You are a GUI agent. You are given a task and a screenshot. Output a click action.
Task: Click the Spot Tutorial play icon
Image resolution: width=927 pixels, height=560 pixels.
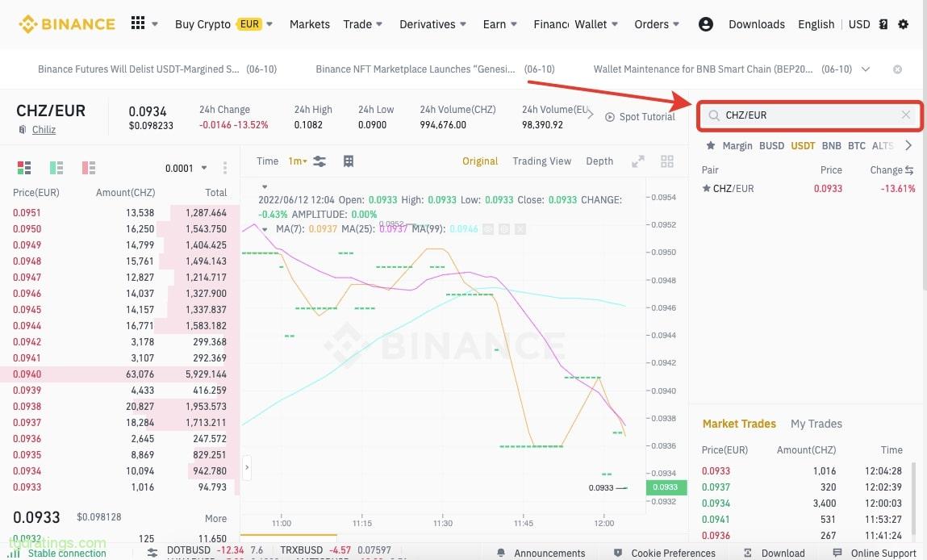pyautogui.click(x=610, y=117)
